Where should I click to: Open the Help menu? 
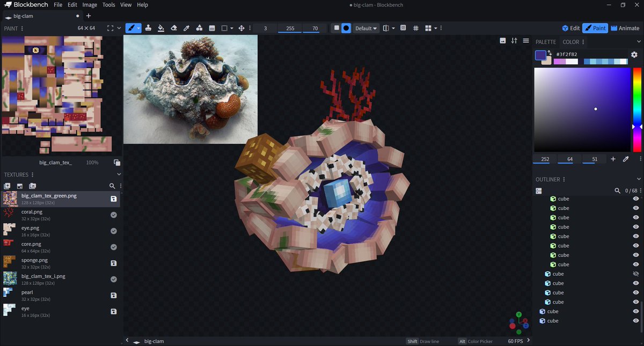[x=142, y=5]
